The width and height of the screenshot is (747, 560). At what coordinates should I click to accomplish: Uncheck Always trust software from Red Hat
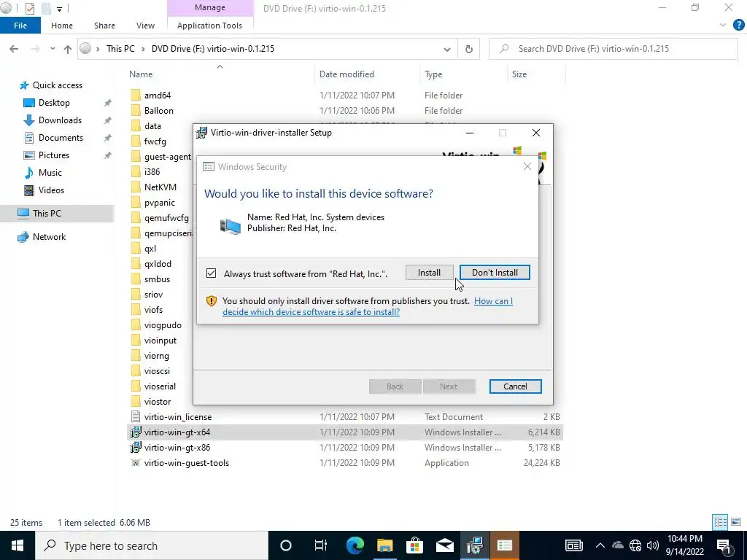pos(211,273)
